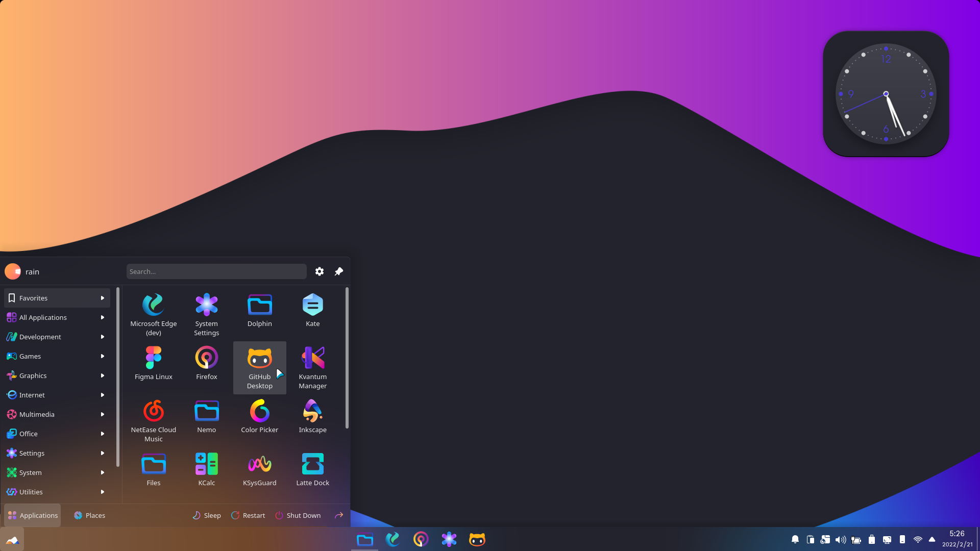The image size is (980, 551).
Task: Open System Settings in the launcher grid
Action: click(207, 314)
